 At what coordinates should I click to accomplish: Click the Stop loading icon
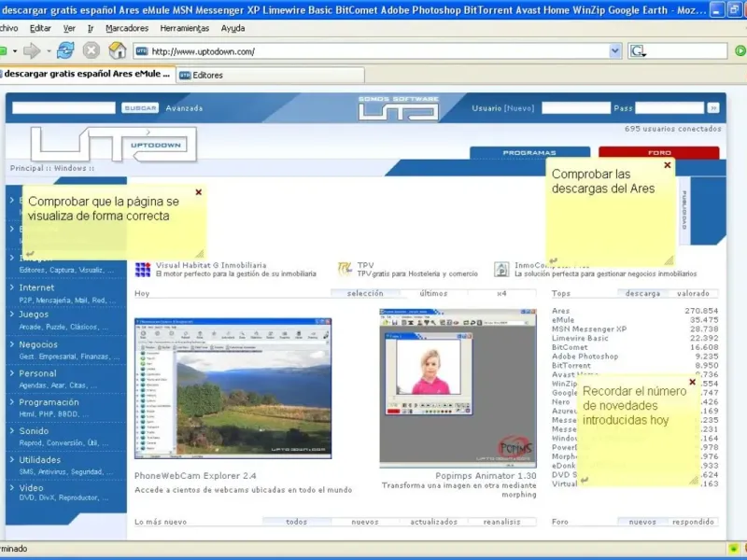tap(91, 50)
